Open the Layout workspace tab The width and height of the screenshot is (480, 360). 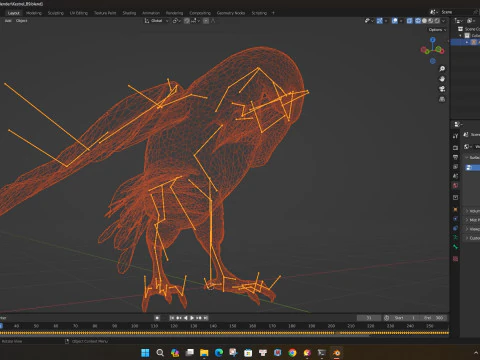pyautogui.click(x=14, y=13)
